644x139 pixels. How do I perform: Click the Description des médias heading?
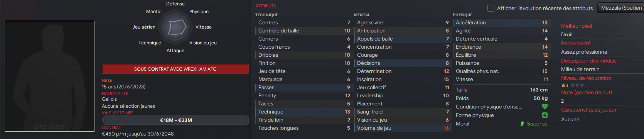point(589,61)
